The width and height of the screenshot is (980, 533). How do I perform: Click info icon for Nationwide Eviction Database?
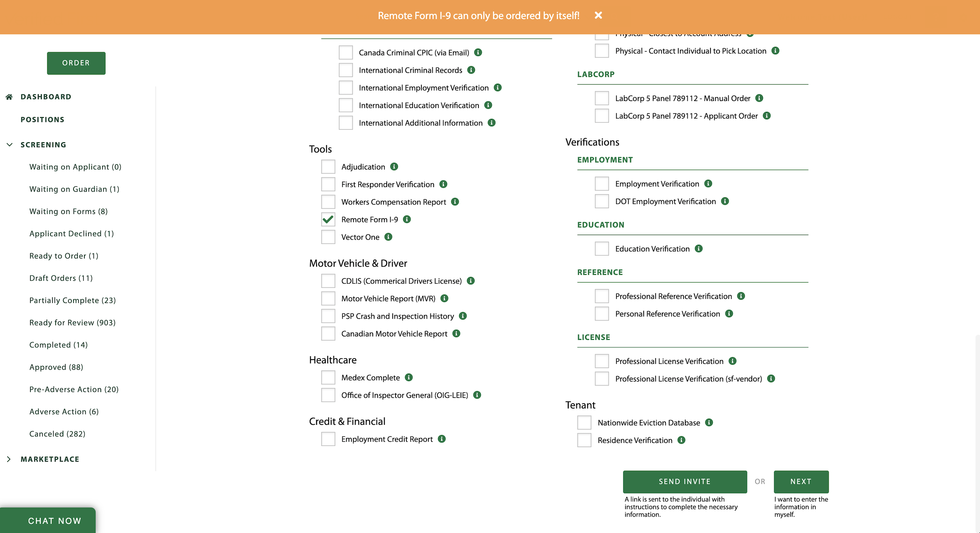[x=709, y=422]
